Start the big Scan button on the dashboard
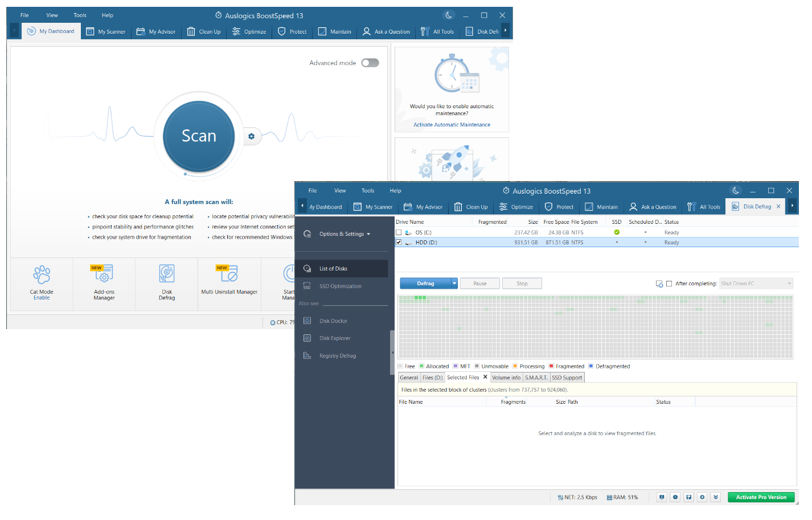 point(199,136)
